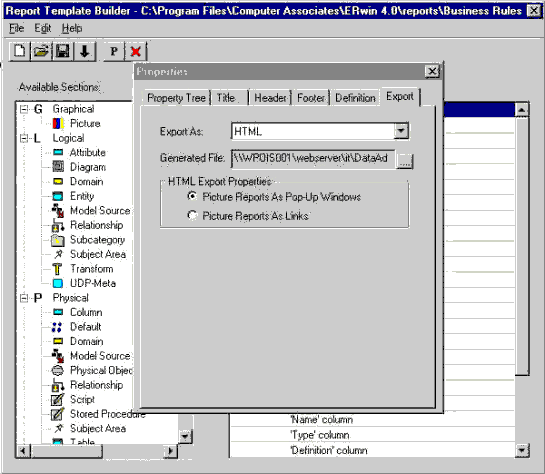
Task: Click the Available Sections left scroll arrow
Action: pos(23,451)
